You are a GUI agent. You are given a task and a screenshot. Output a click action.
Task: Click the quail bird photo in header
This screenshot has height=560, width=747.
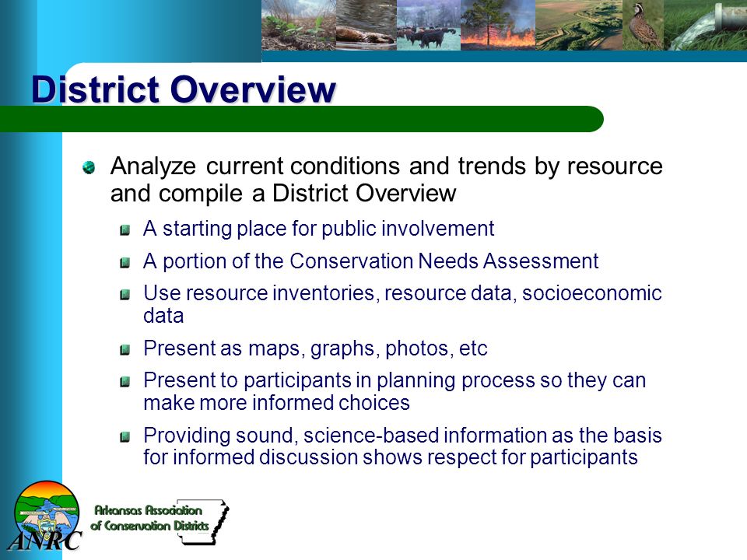click(643, 25)
